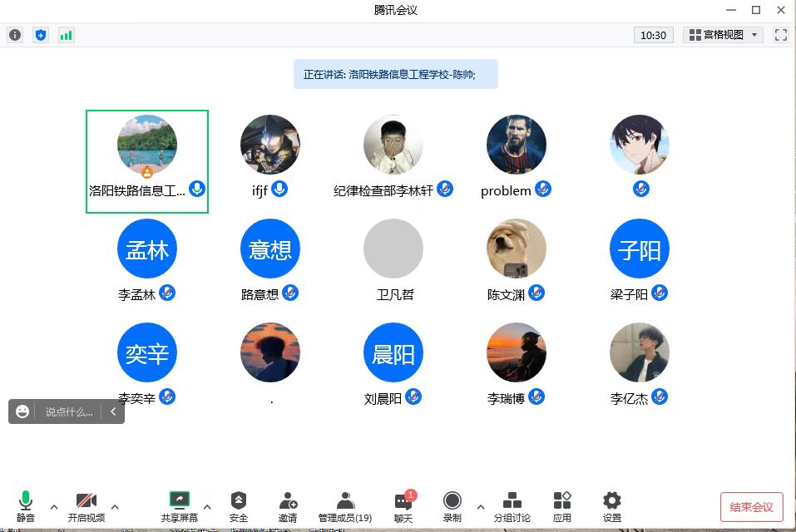796x532 pixels.
Task: Click the 说点什么... chat input box
Action: pos(68,411)
